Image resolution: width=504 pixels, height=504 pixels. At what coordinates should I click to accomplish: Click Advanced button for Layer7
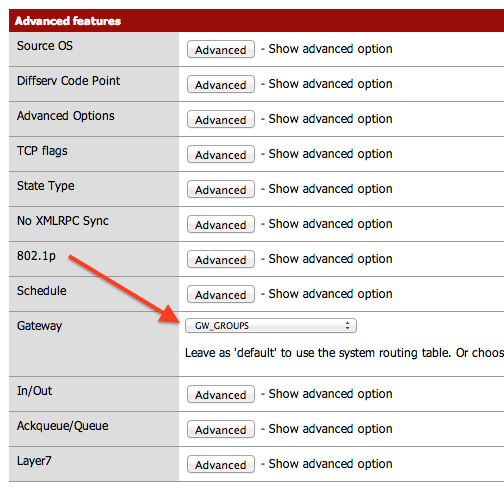(221, 464)
